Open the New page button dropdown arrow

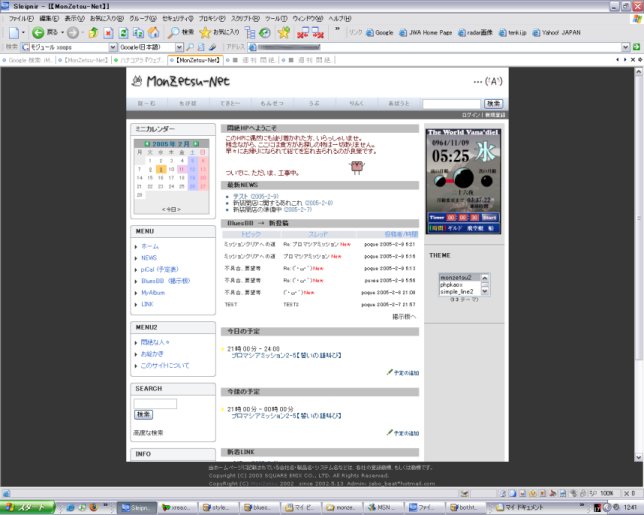pyautogui.click(x=23, y=32)
